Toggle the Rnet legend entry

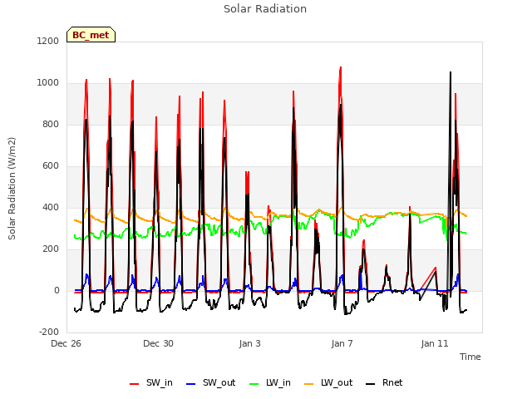tap(384, 382)
